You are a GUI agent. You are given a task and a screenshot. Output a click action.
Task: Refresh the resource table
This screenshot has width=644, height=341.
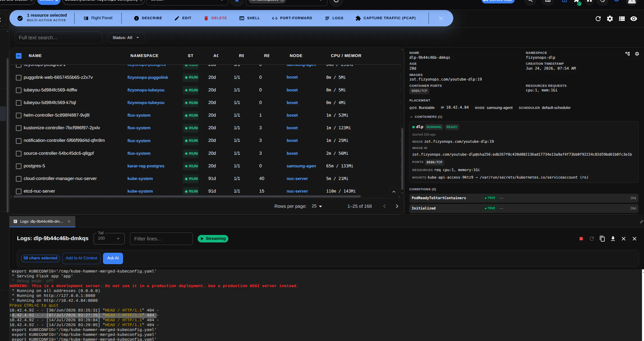point(598,19)
